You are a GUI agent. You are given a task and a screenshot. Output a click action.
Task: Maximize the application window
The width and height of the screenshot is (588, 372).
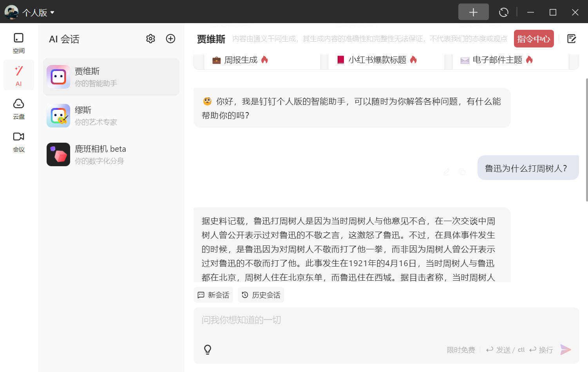(553, 12)
